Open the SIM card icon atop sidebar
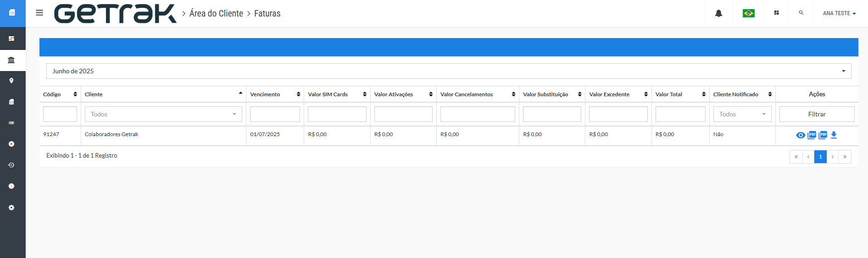 12,13
